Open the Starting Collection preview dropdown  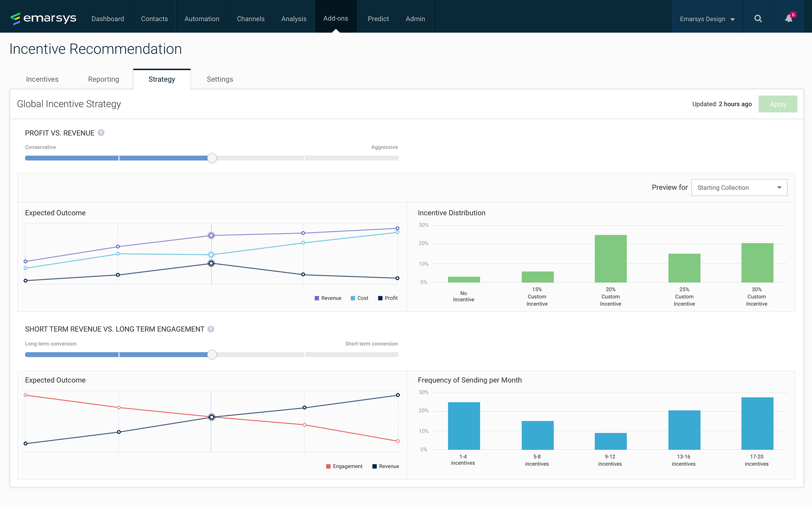pyautogui.click(x=739, y=188)
